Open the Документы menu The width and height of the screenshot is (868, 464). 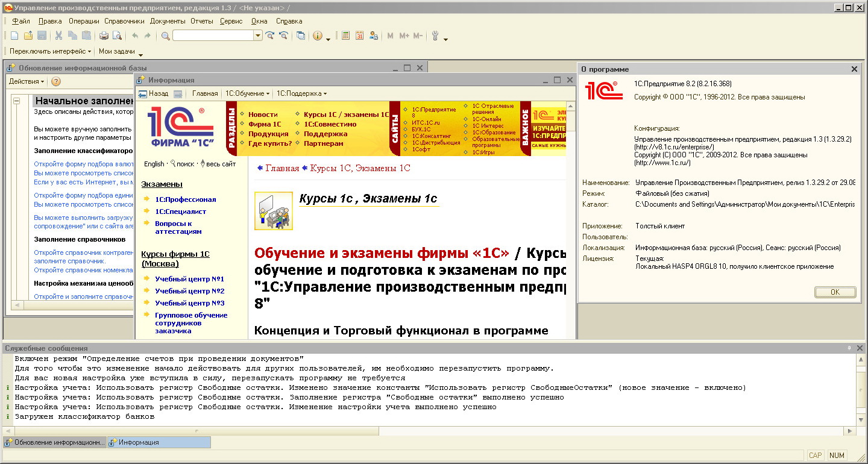click(168, 21)
